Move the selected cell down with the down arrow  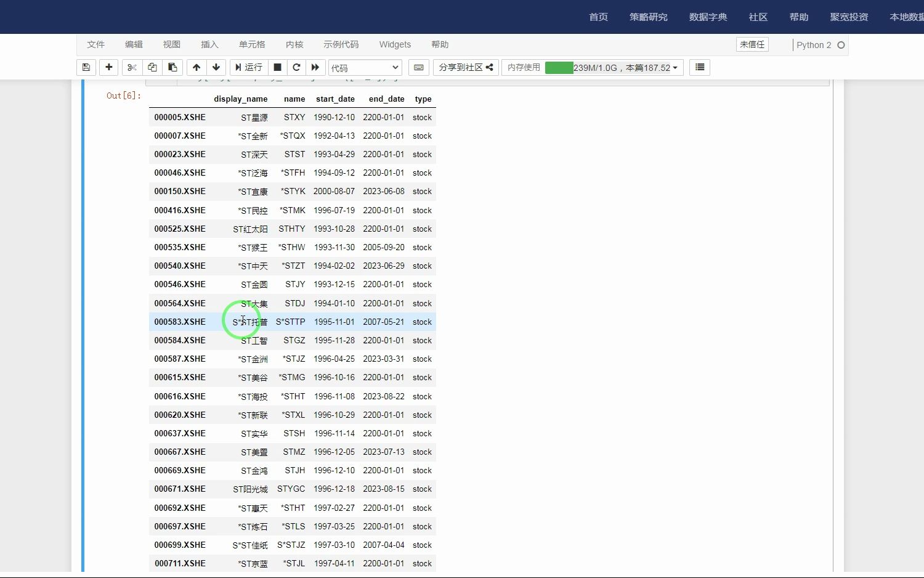click(x=216, y=67)
